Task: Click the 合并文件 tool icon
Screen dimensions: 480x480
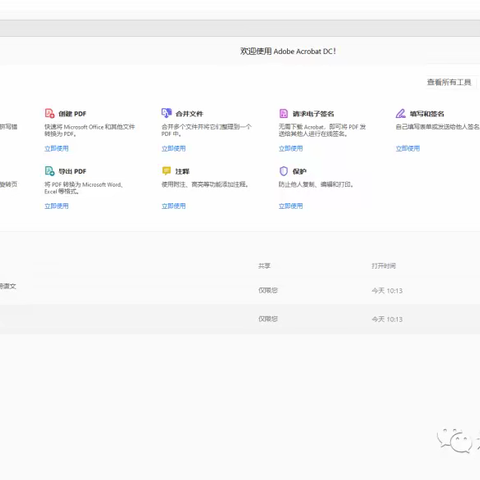Action: (166, 113)
